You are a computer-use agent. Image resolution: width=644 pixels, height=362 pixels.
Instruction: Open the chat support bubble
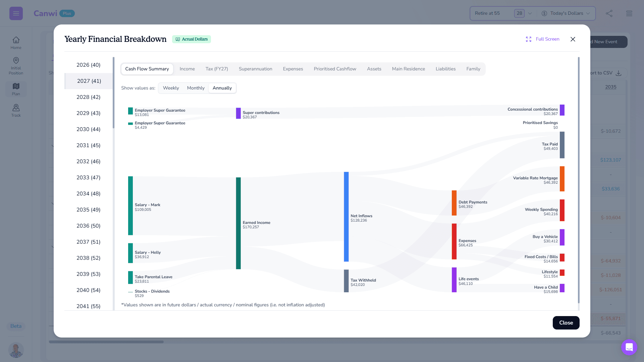pyautogui.click(x=629, y=347)
